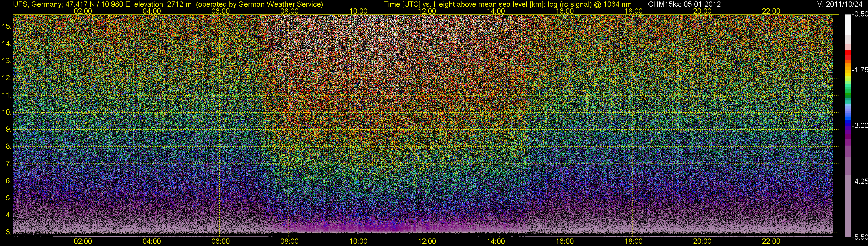Click the 18:00 label on bottom axis
This screenshot has height=246, width=868.
[x=633, y=241]
